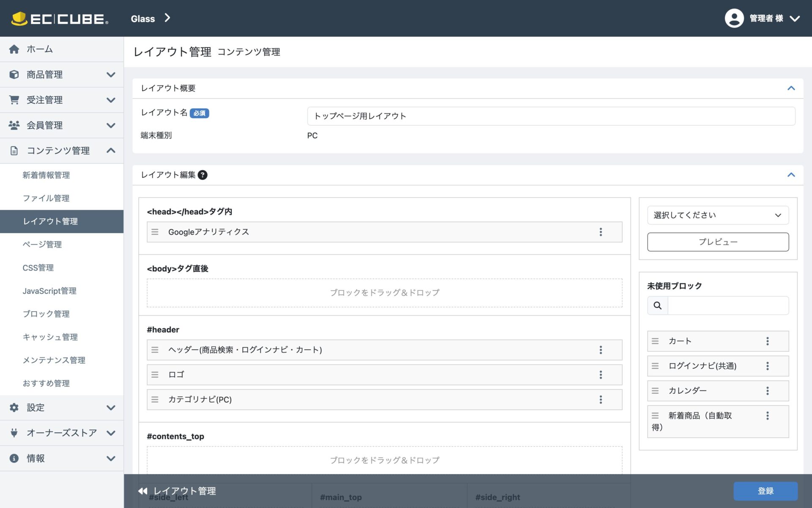This screenshot has height=508, width=812.
Task: Click レイアウト管理 back link in bottom bar
Action: click(x=184, y=491)
